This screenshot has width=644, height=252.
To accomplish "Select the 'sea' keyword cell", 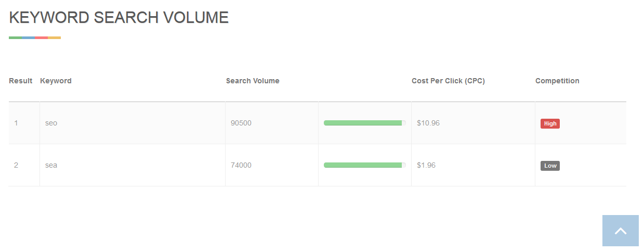I will pyautogui.click(x=51, y=165).
